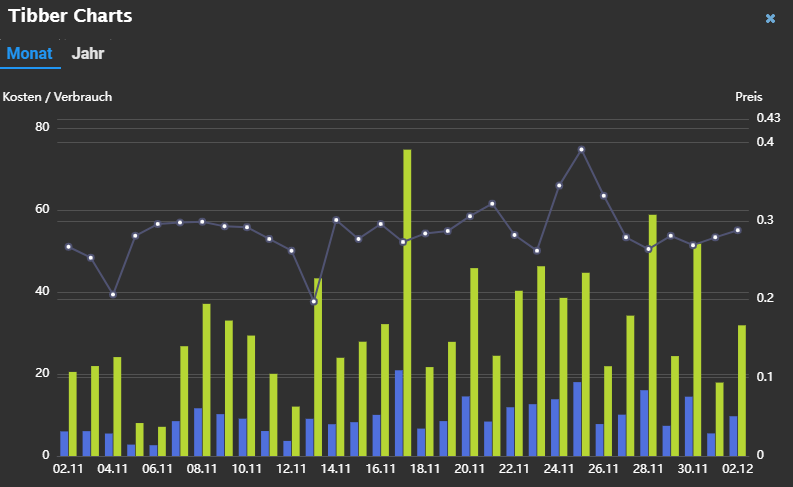Image resolution: width=793 pixels, height=487 pixels.
Task: Click the x-axis date label 18.11
Action: click(425, 469)
